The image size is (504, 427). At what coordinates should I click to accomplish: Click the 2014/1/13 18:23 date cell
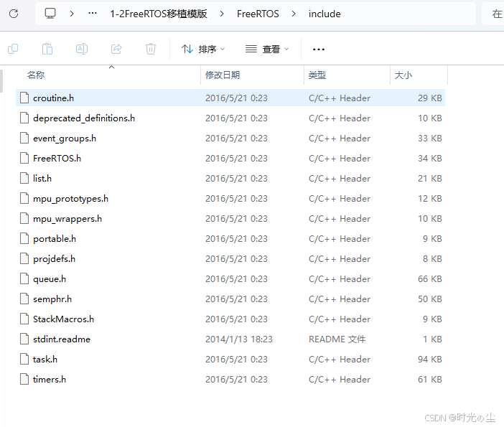239,339
